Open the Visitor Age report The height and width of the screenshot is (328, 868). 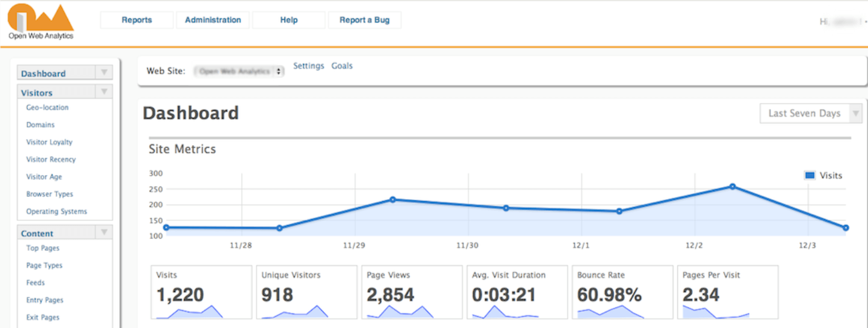point(44,177)
